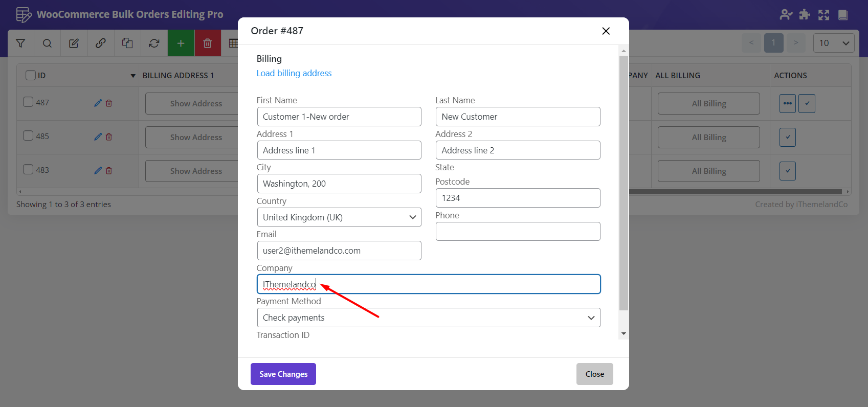Open the rows-per-page dropdown showing 10
The width and height of the screenshot is (868, 407).
[833, 43]
